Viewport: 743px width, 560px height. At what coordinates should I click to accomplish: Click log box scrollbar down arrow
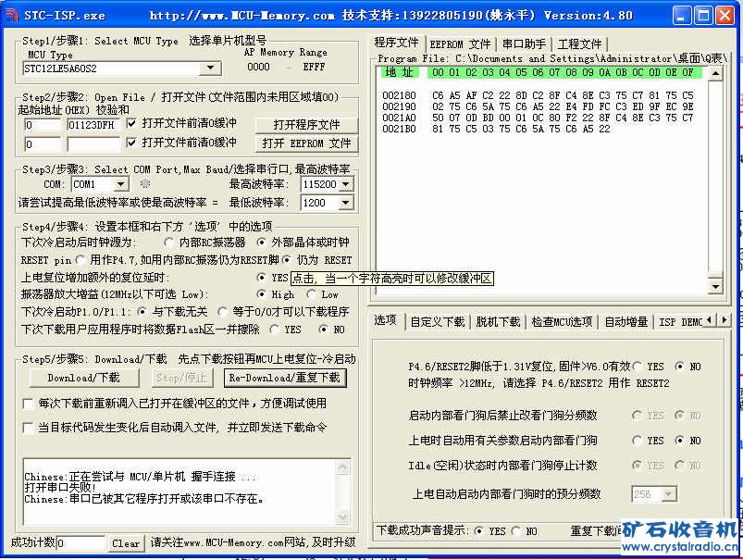[x=343, y=516]
